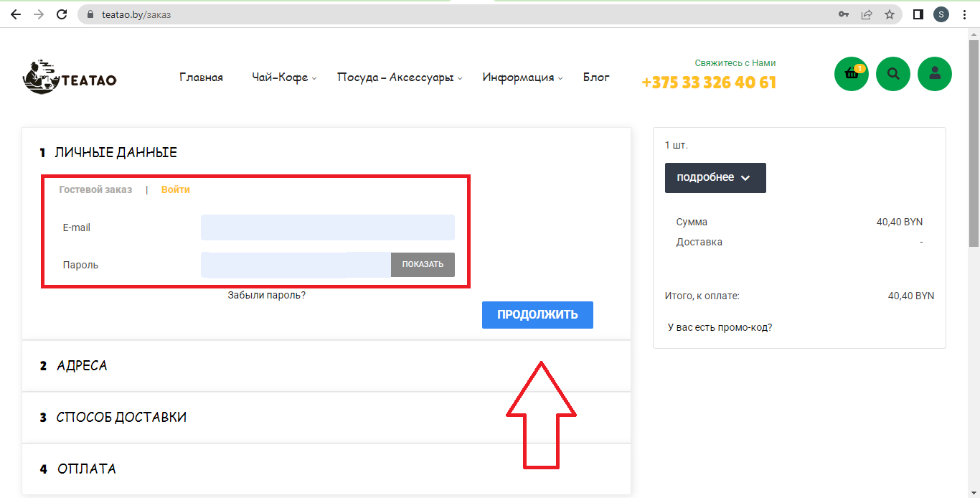This screenshot has width=980, height=498.
Task: Click the green search magnifier icon
Action: (893, 74)
